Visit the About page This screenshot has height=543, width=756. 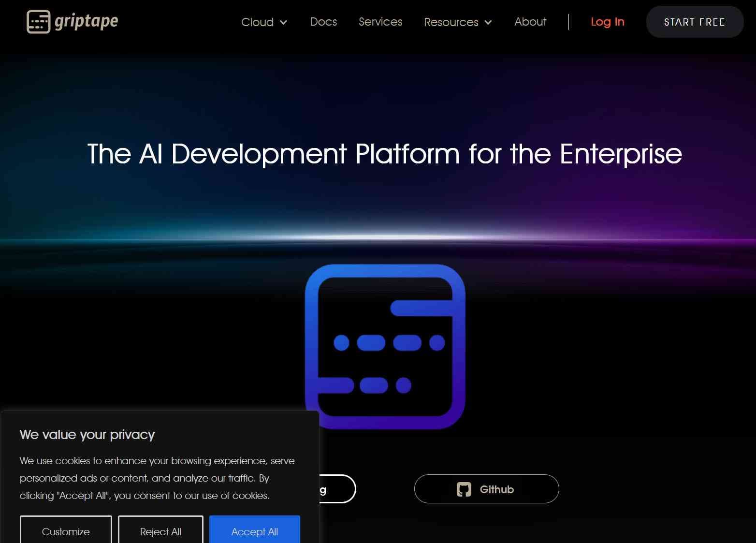[530, 22]
